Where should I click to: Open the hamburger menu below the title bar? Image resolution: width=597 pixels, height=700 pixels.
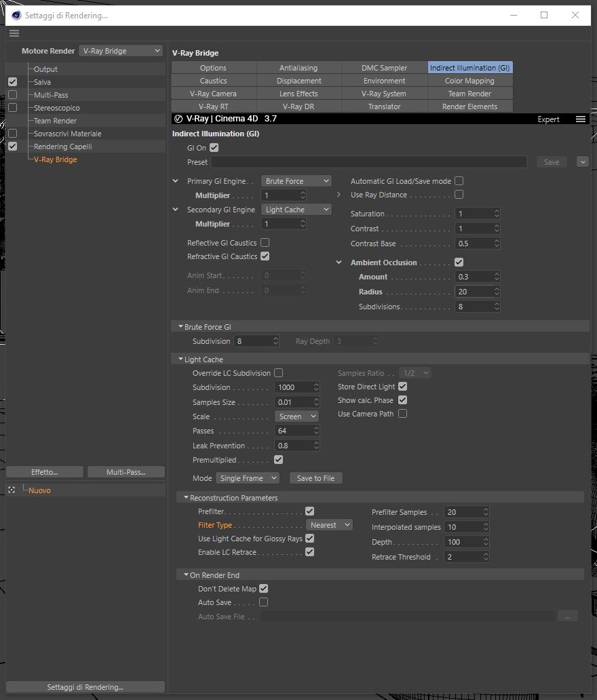14,33
